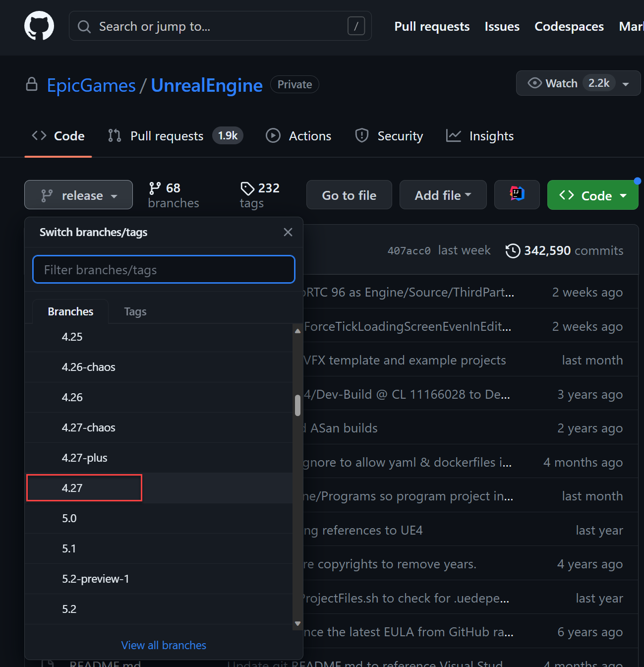
Task: Click the Private badge
Action: click(294, 84)
